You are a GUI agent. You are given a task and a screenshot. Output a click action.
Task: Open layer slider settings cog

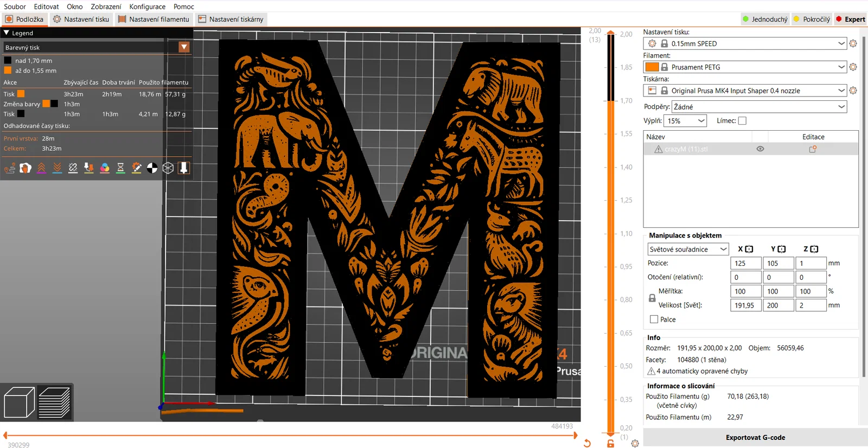(x=635, y=444)
